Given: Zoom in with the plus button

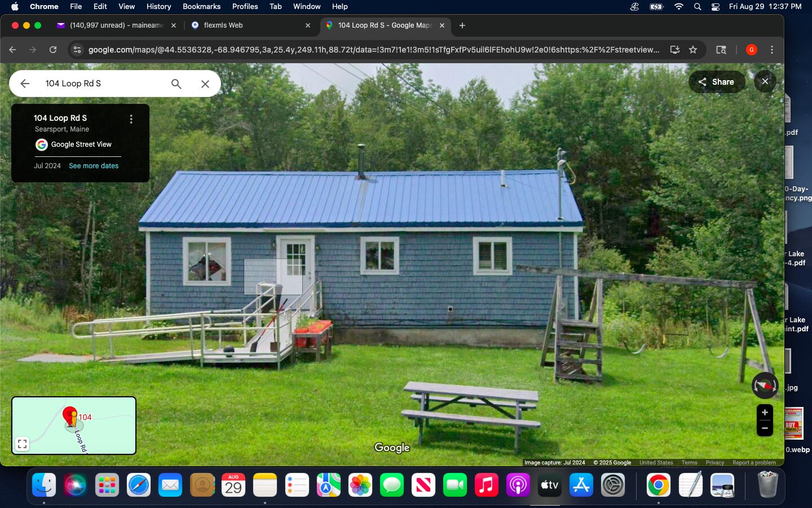Looking at the screenshot, I should (x=765, y=413).
